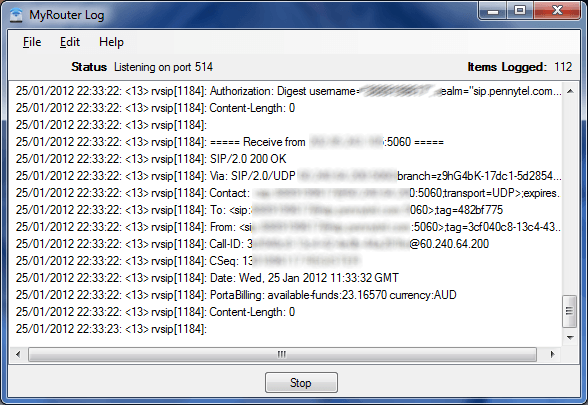
Task: Select the Authorization Digest username log line
Action: (288, 91)
